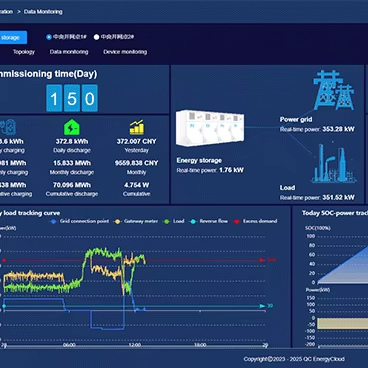This screenshot has height=368, width=368.
Task: Click energy storage real-time power 1.76 kW
Action: point(231,170)
